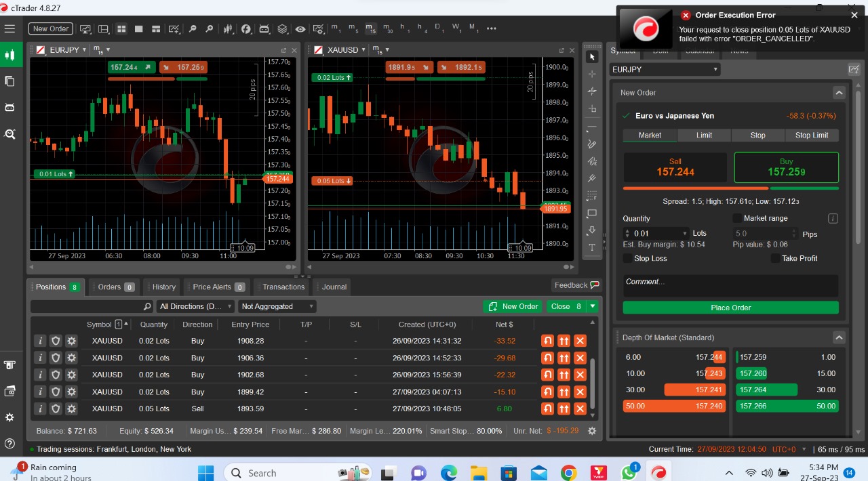Screen dimensions: 868x481
Task: Expand the Close all options arrow
Action: (593, 306)
